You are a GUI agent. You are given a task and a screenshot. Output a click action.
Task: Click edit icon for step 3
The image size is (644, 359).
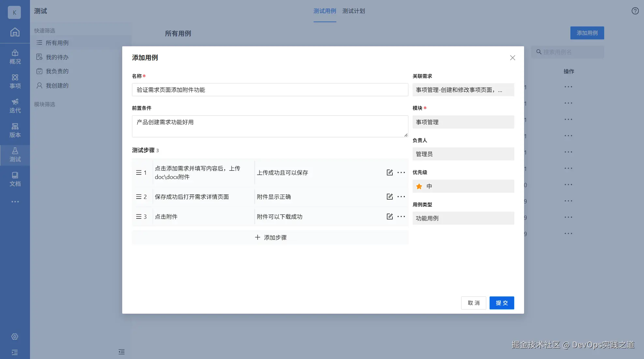click(389, 217)
